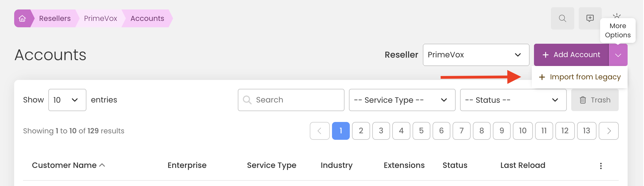Open the Status filter dropdown
Viewport: 644px width, 186px height.
click(x=513, y=100)
